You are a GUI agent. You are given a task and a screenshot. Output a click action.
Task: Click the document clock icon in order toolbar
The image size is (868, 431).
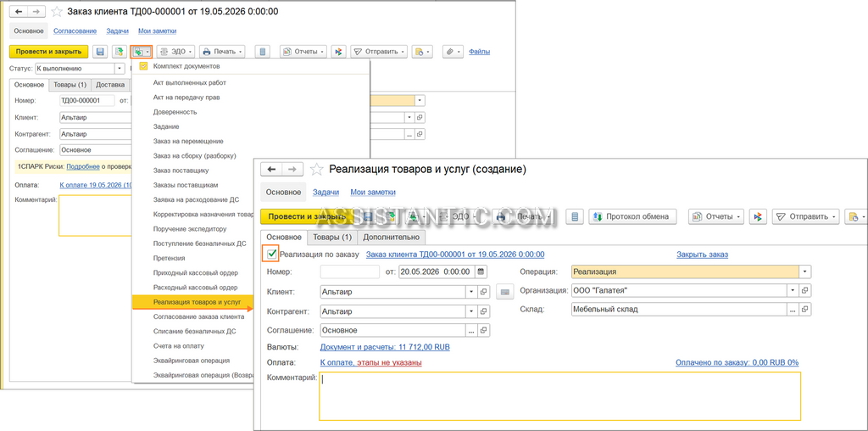[x=422, y=52]
